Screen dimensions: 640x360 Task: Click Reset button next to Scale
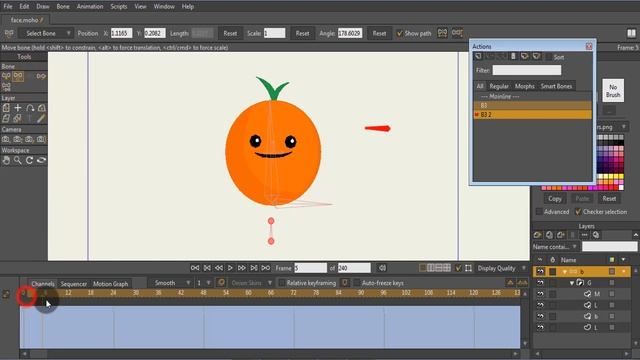[302, 33]
